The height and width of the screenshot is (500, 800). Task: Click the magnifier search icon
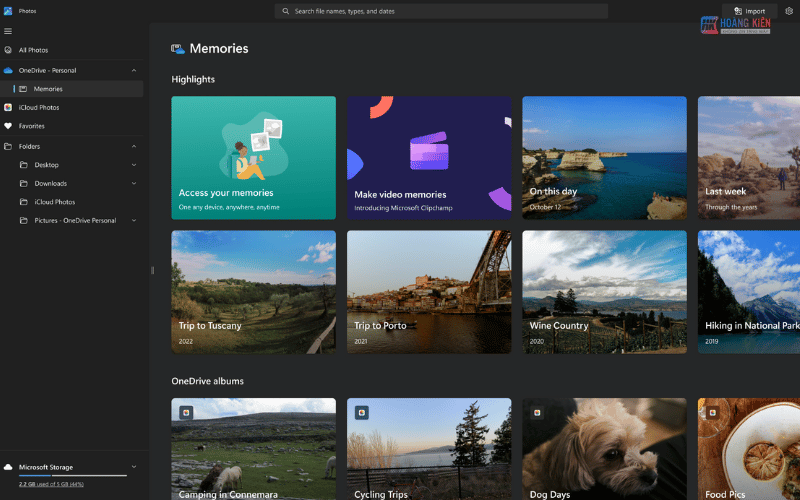tap(286, 11)
